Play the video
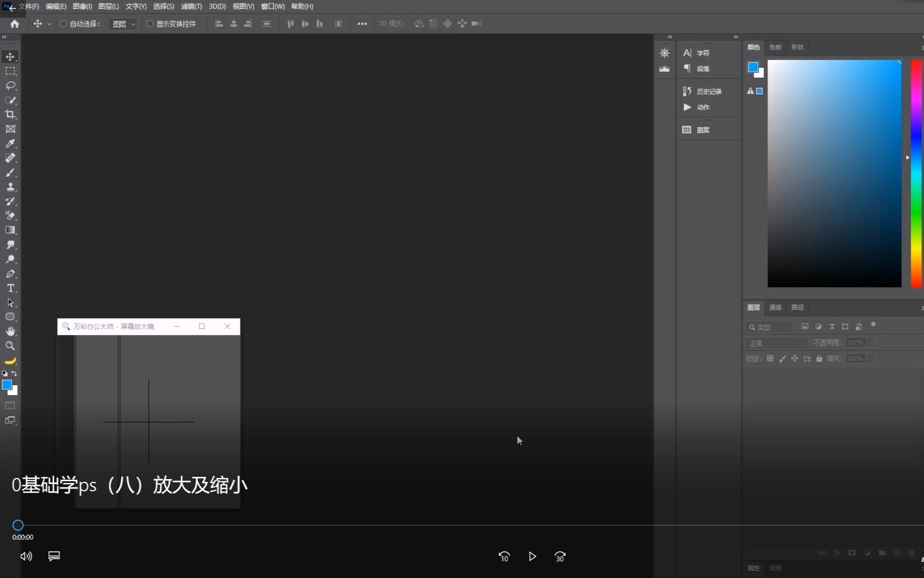 click(x=532, y=556)
